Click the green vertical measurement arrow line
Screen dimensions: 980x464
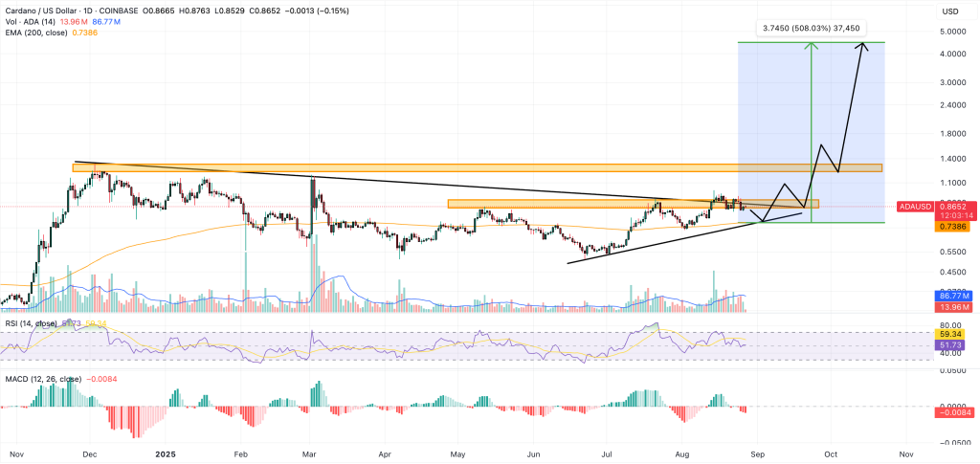[x=812, y=134]
